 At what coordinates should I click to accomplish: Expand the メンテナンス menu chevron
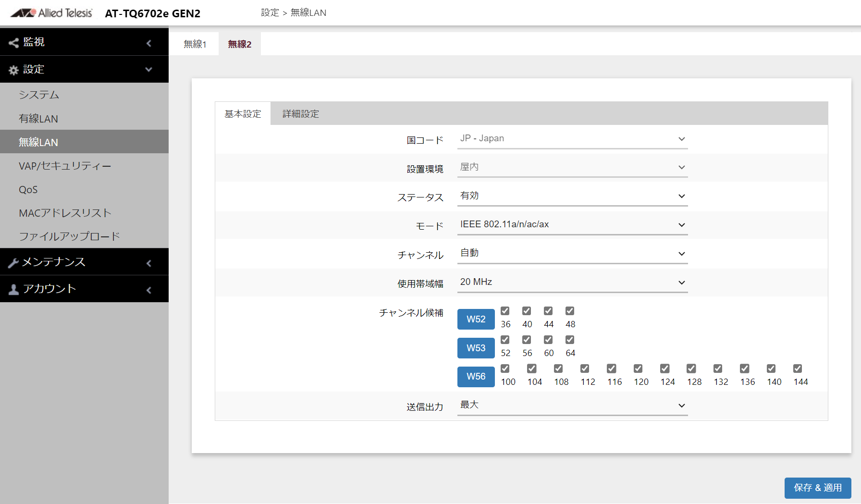pos(149,263)
